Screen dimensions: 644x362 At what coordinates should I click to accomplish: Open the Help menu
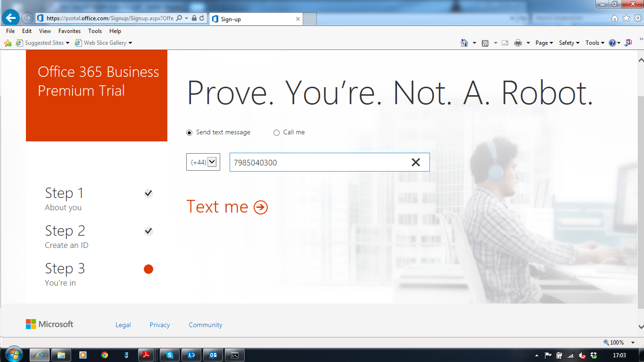tap(115, 31)
